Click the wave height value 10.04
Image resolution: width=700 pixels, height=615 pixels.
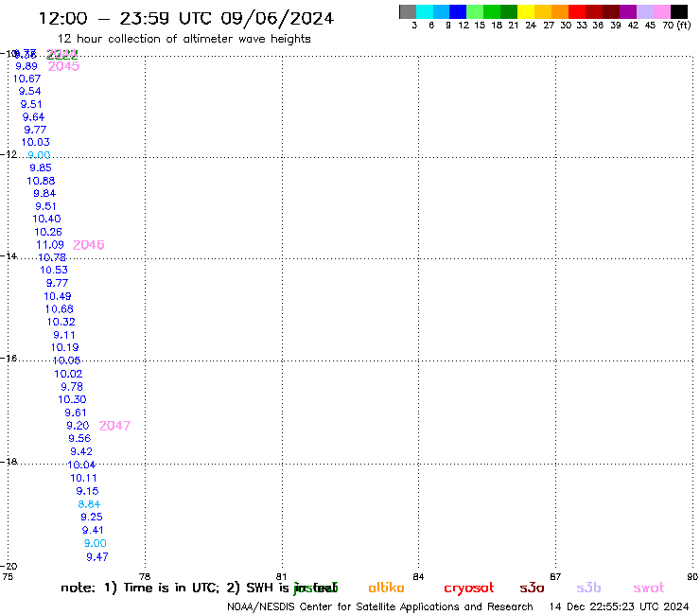click(81, 465)
